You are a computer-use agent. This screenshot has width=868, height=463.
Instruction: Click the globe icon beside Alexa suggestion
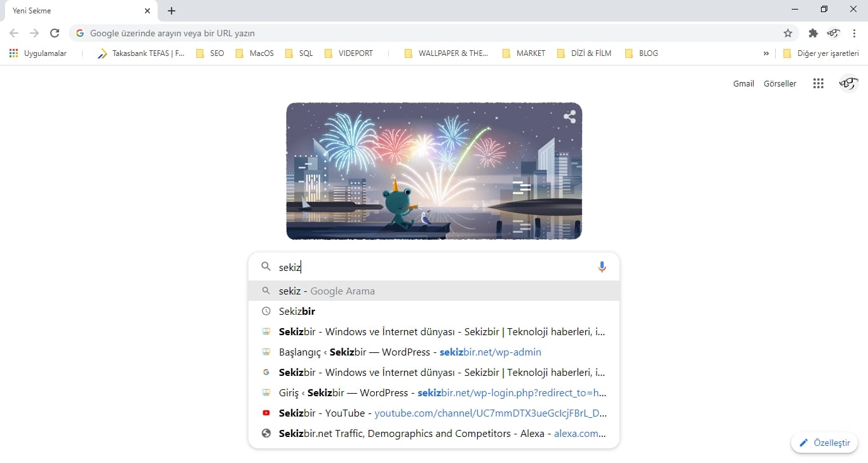coord(266,433)
